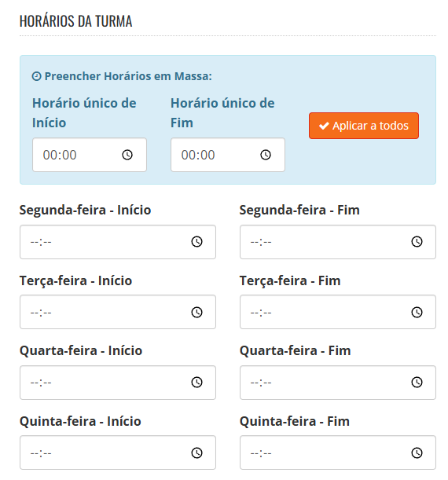Open time picker icon for Terça-feira Fim
The height and width of the screenshot is (480, 448).
click(417, 312)
